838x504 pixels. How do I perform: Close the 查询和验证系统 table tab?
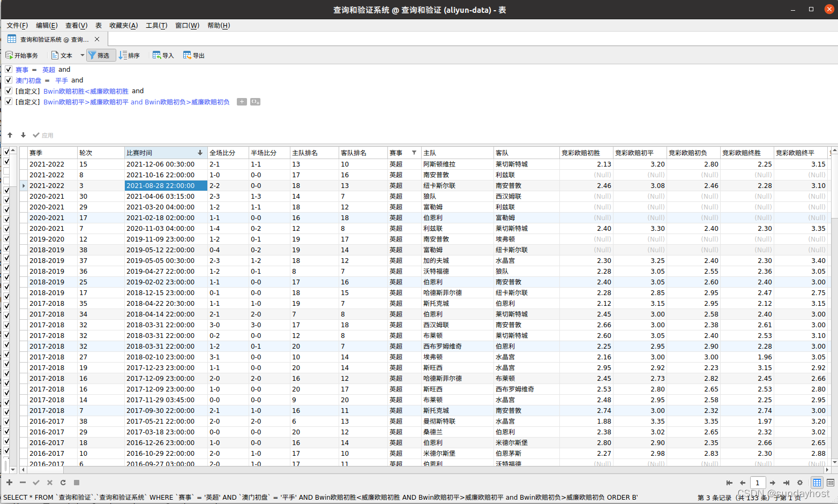[x=97, y=39]
